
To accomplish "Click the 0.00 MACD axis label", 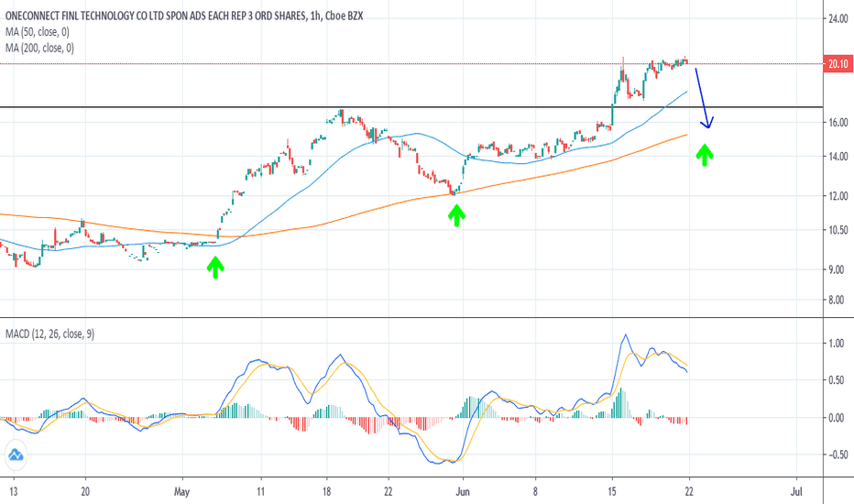I will [836, 418].
